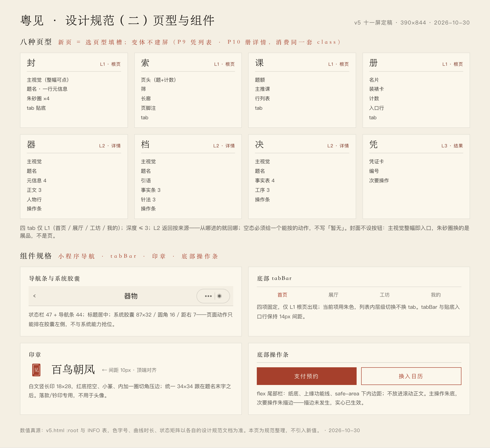
Task: Click 事实表 4 row
Action: (265, 180)
